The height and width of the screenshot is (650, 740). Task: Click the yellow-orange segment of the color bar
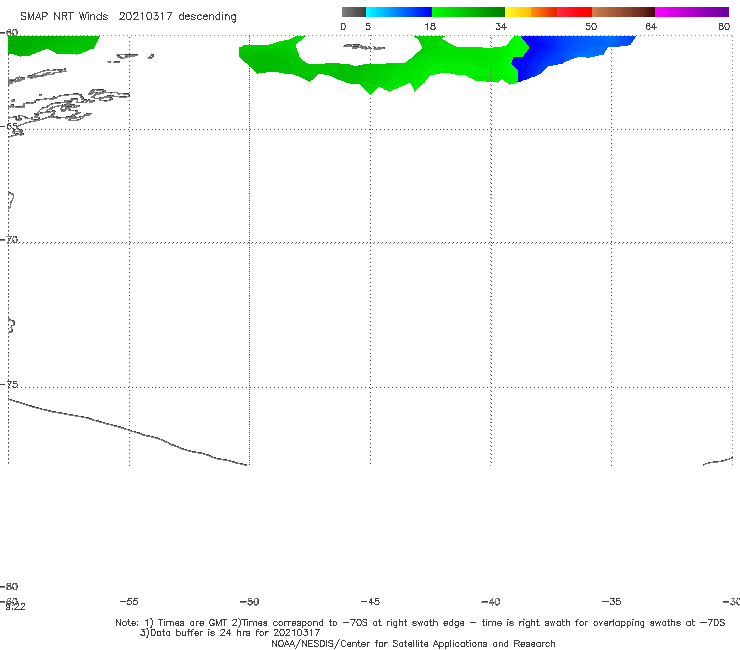[531, 12]
